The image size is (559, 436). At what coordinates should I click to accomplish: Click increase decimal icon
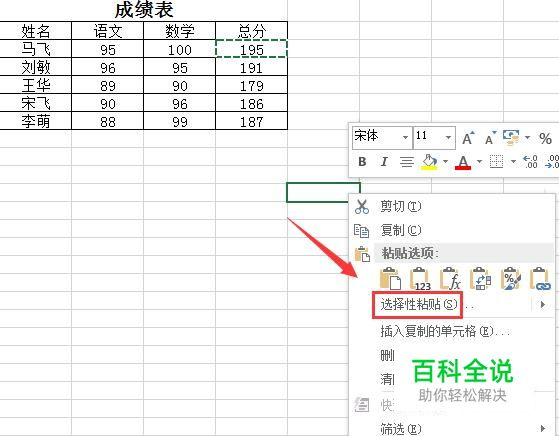tap(530, 162)
